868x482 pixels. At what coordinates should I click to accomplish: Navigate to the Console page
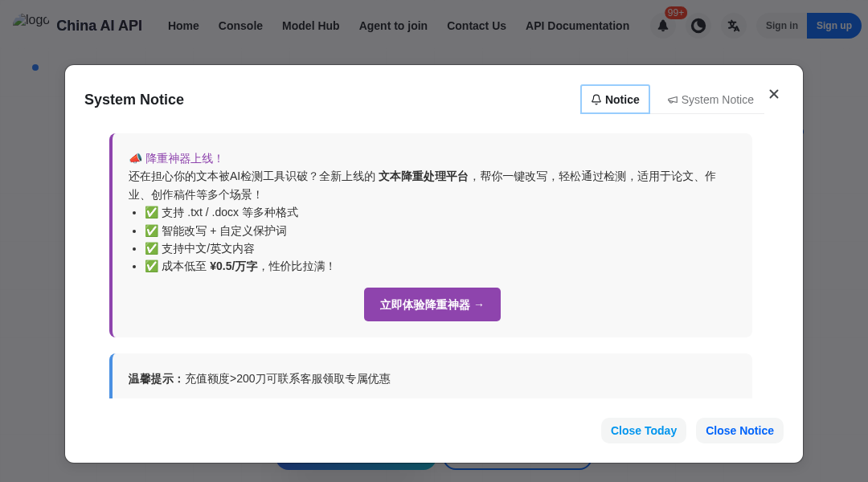coord(240,26)
